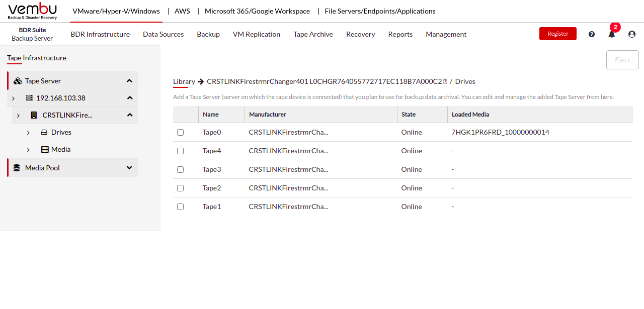Click the breadcrumb arrow icon after Library
Viewport: 644px width, 309px height.
coord(201,81)
